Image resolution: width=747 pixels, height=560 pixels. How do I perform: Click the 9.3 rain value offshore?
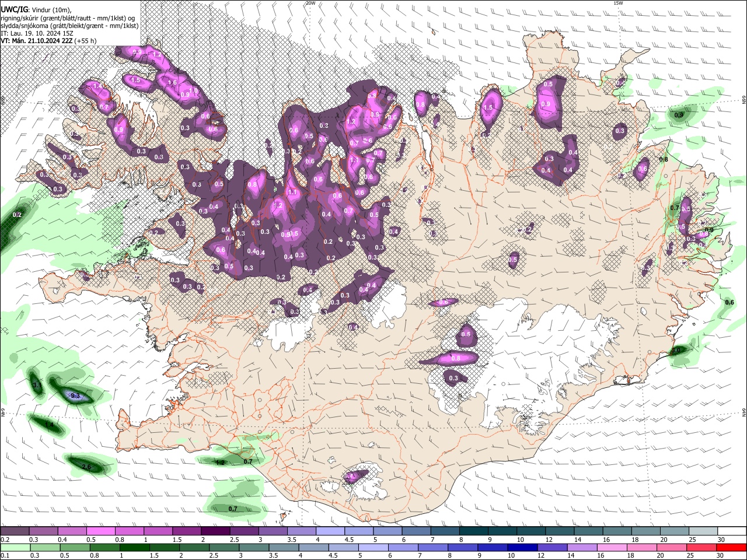pos(75,395)
